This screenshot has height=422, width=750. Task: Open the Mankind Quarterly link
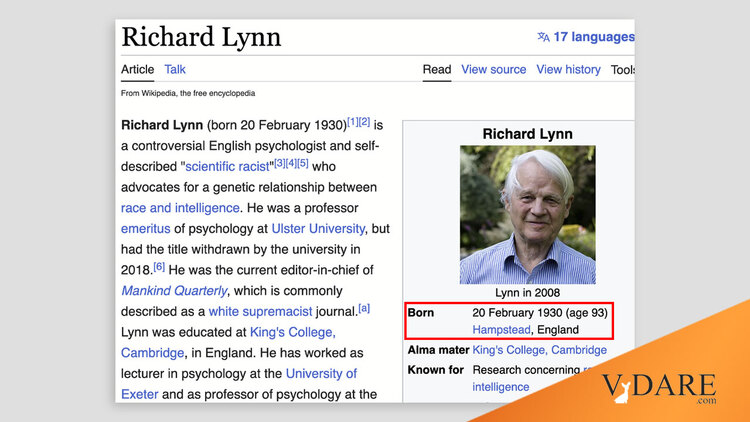(x=174, y=291)
